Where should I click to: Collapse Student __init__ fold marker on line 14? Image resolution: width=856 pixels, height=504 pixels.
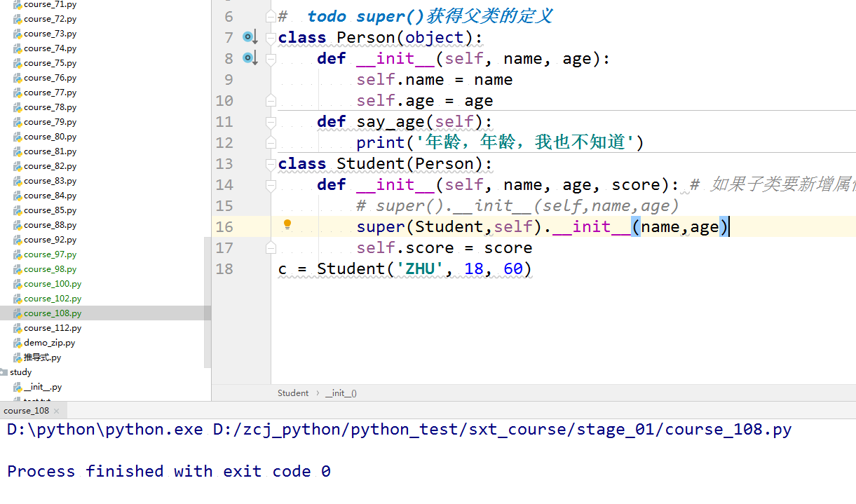click(271, 184)
